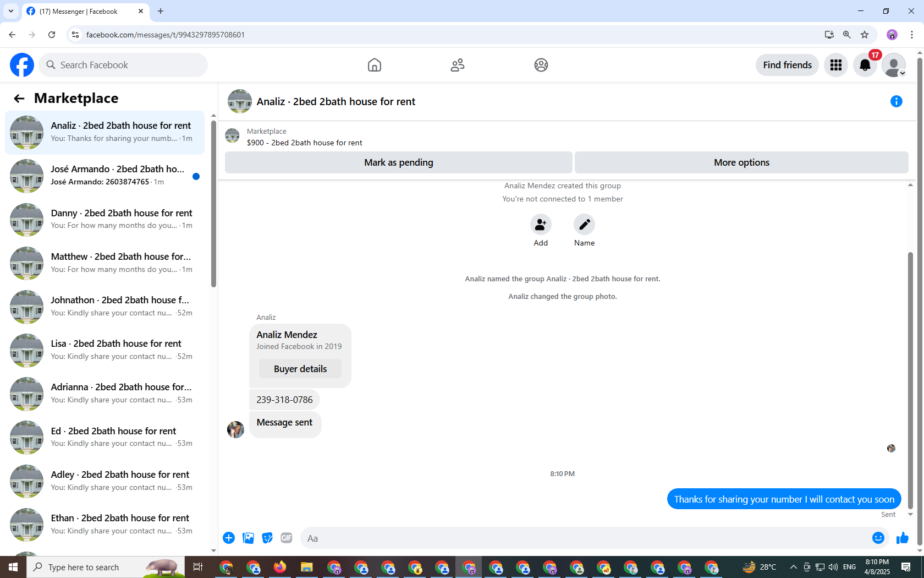Viewport: 924px width, 578px height.
Task: Open the Ethan conversation
Action: coord(105,525)
